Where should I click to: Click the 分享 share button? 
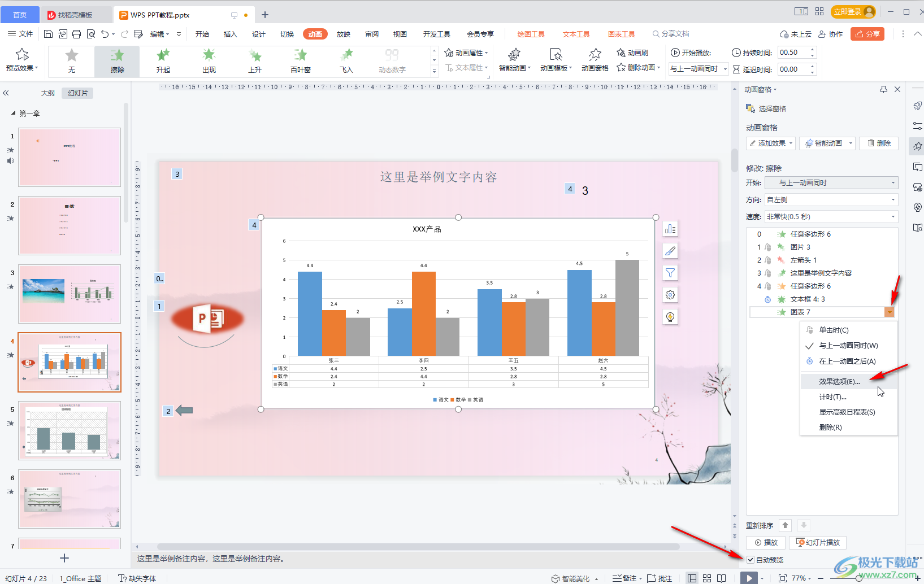tap(867, 34)
